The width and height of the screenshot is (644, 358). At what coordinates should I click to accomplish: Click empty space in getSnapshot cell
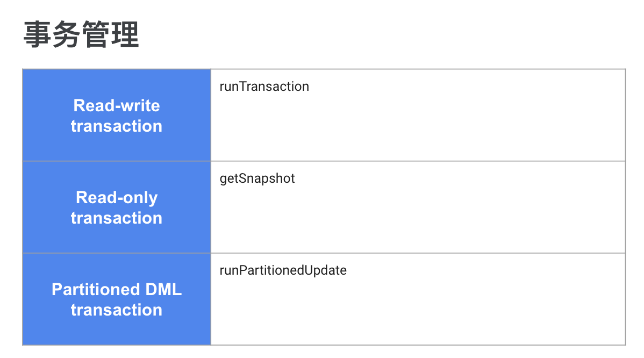coord(418,219)
